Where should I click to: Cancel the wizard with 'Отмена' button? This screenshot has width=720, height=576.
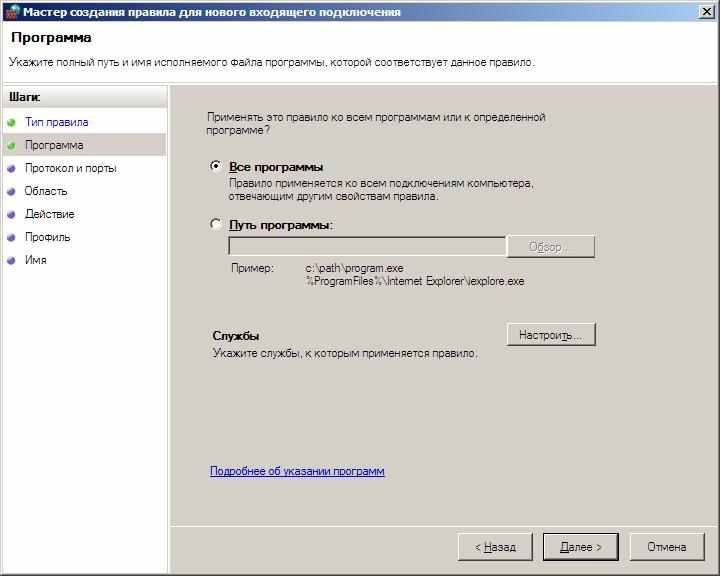pos(667,547)
